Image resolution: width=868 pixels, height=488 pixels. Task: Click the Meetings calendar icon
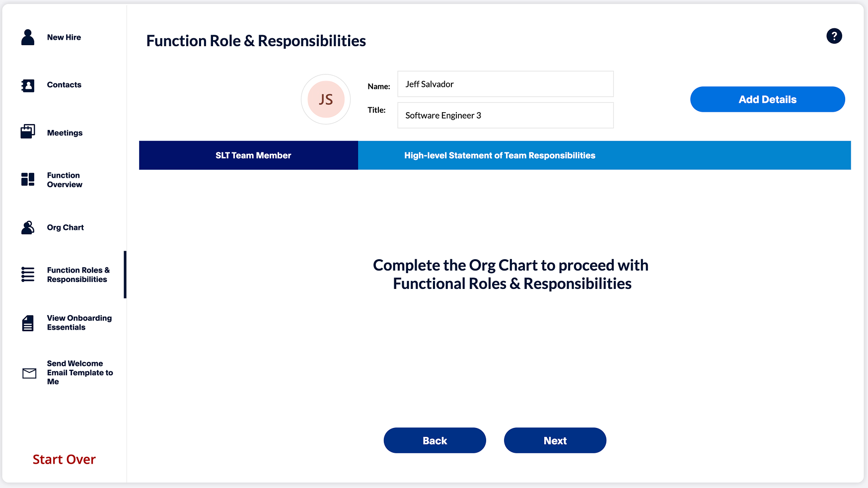point(28,132)
